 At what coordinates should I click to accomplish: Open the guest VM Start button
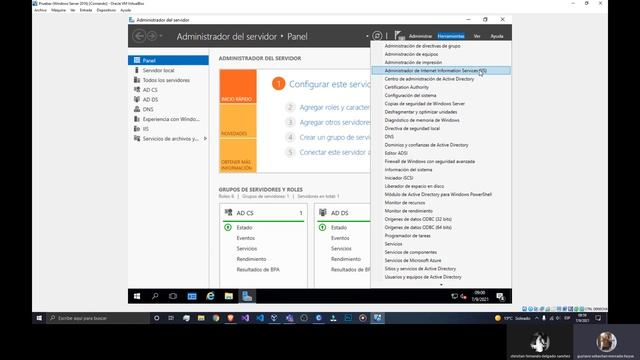(137, 296)
